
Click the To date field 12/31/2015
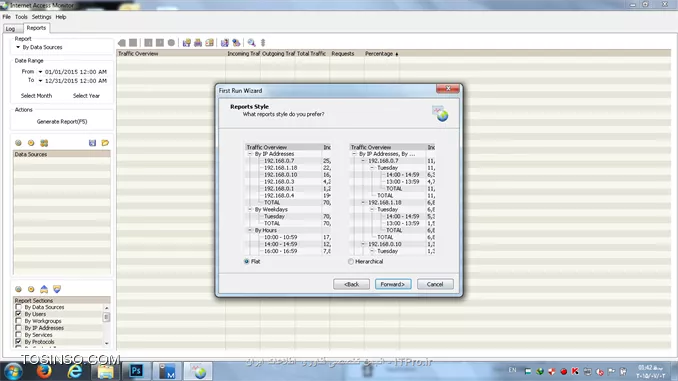coord(76,81)
